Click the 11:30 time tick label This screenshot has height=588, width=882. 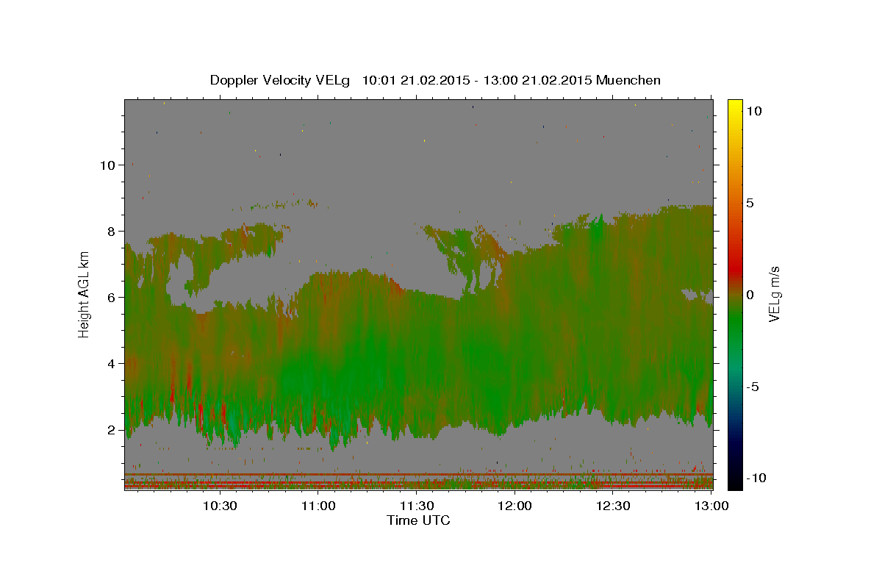(x=417, y=506)
